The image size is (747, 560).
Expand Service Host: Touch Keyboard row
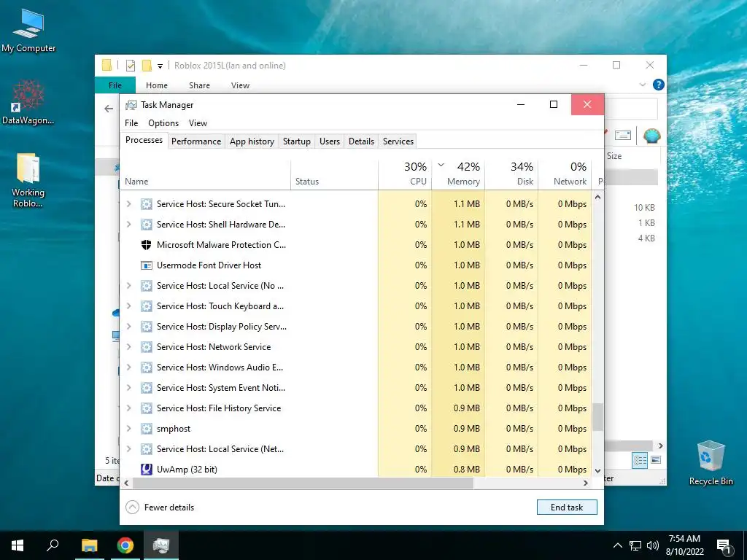[128, 306]
